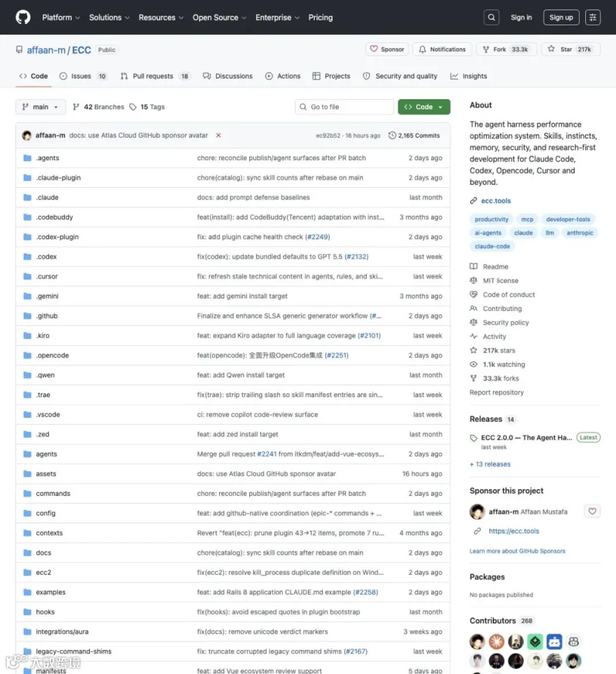Image resolution: width=616 pixels, height=674 pixels.
Task: Switch to the Actions tab
Action: click(283, 76)
